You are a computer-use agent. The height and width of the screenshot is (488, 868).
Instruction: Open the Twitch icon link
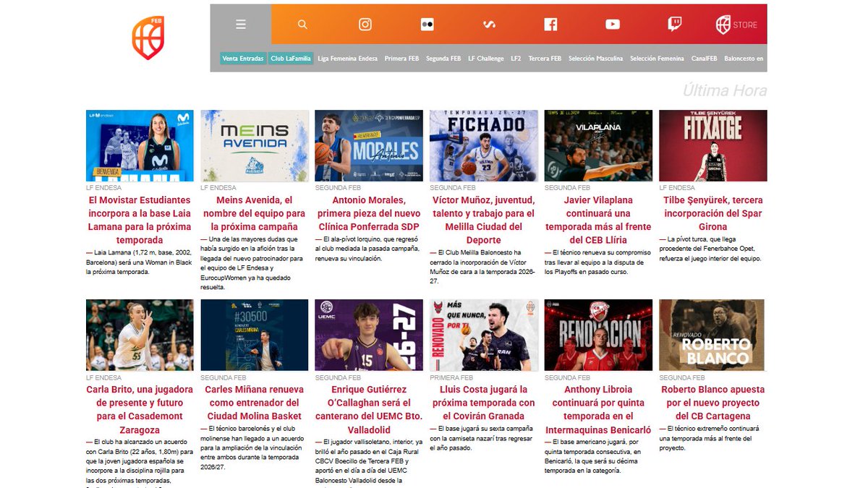(674, 25)
